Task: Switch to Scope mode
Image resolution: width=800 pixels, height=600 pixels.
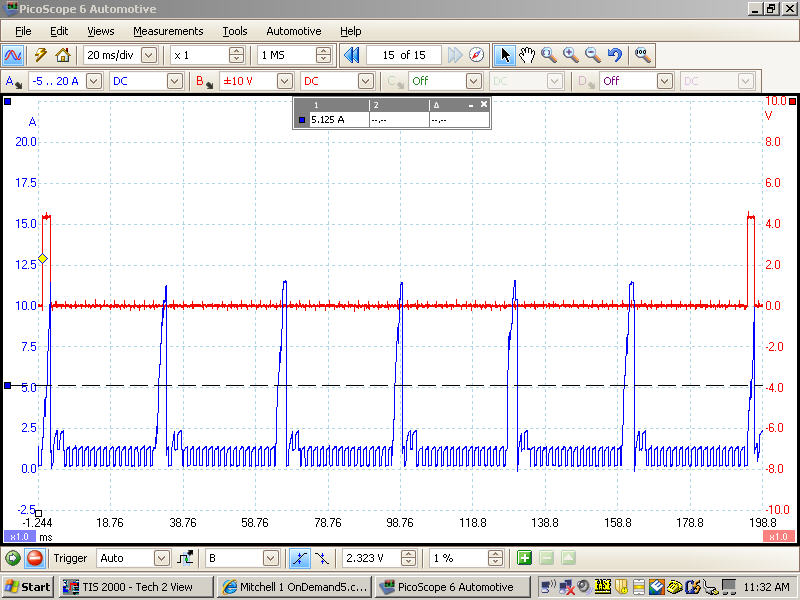Action: pos(13,55)
